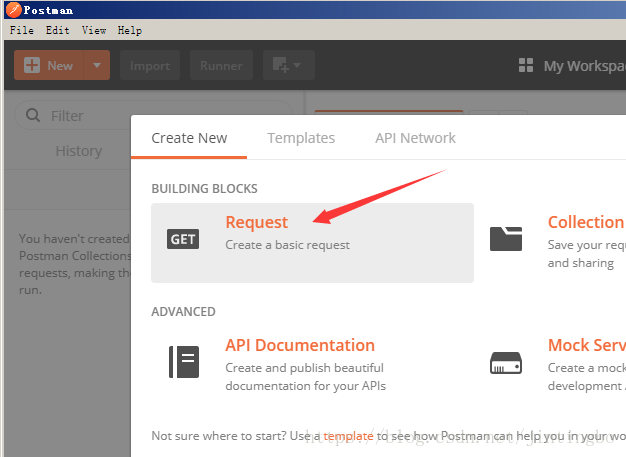Viewport: 626px width, 457px height.
Task: Switch to the History sidebar tab
Action: 79,151
